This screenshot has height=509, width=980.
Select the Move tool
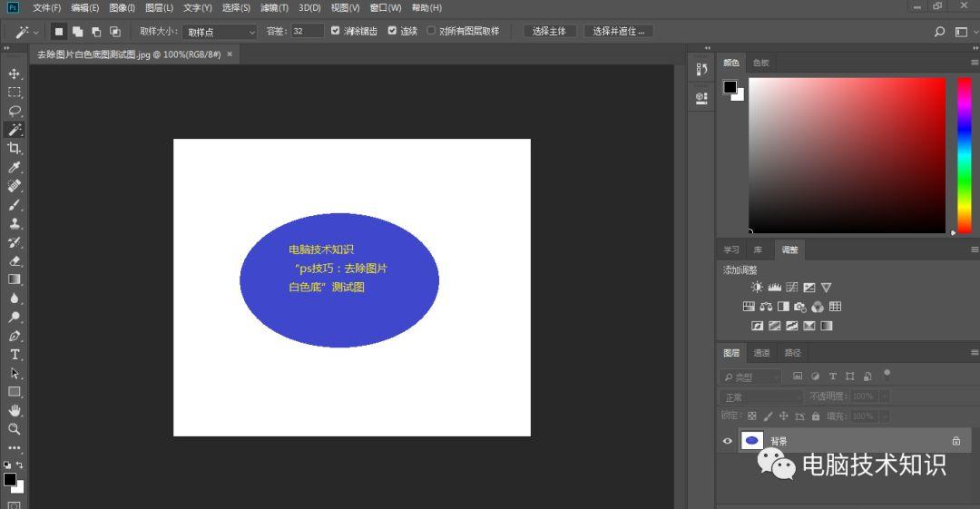(15, 73)
